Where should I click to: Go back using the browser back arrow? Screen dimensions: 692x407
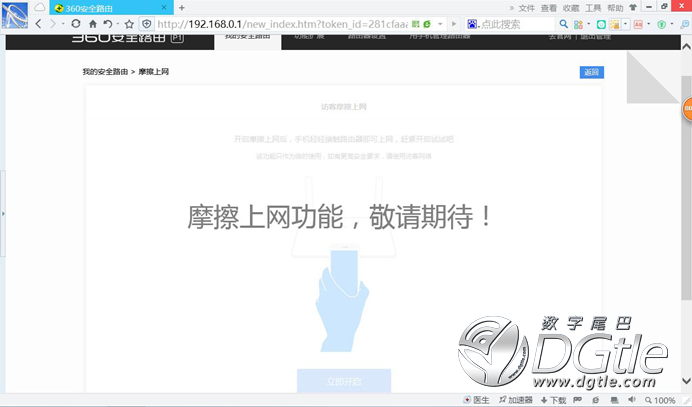(38, 24)
